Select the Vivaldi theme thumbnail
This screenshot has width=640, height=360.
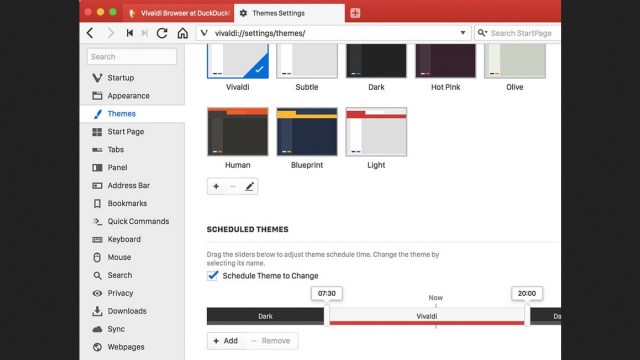tap(238, 60)
